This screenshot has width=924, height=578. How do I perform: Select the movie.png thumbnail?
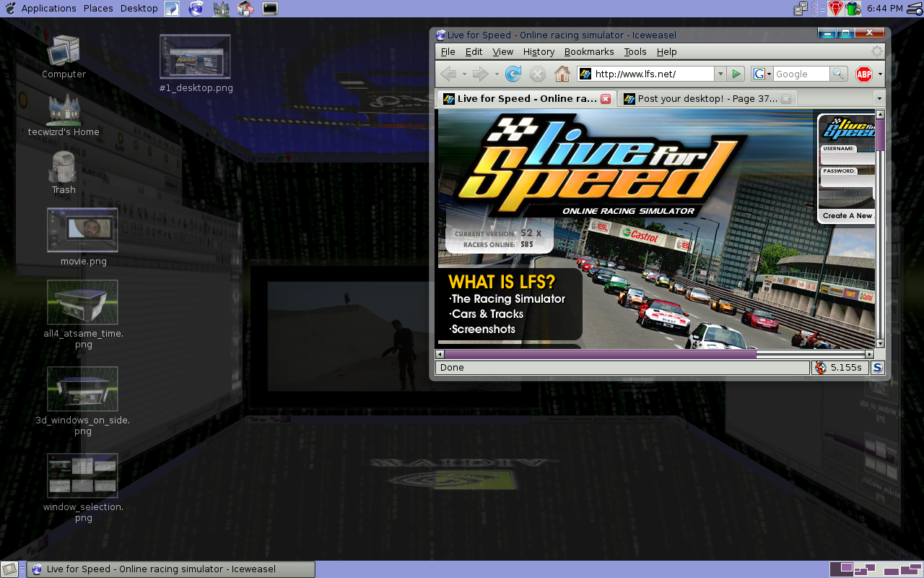82,230
